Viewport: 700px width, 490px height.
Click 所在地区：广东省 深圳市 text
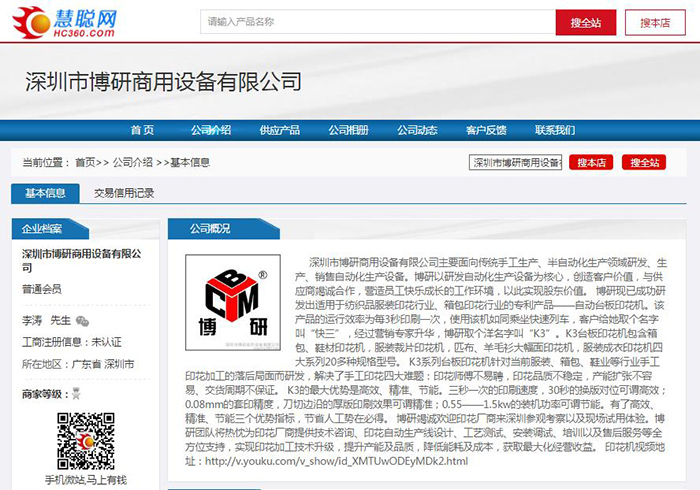tap(78, 364)
